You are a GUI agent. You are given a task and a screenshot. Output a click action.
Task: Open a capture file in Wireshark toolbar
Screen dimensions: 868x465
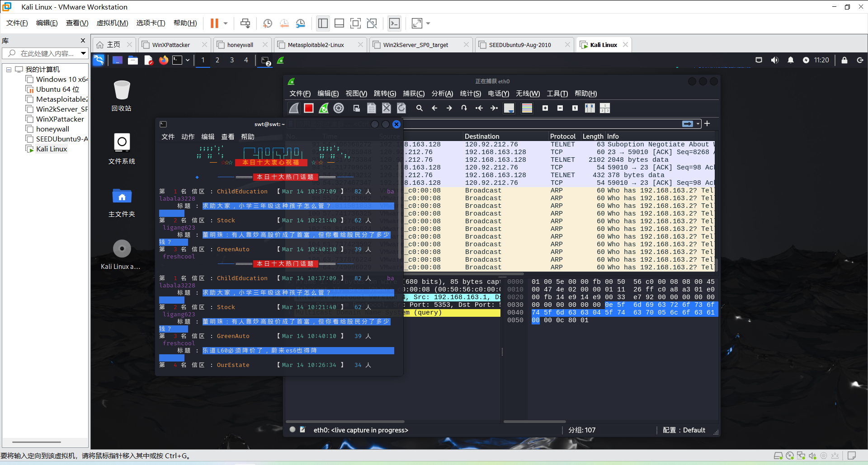tap(357, 108)
